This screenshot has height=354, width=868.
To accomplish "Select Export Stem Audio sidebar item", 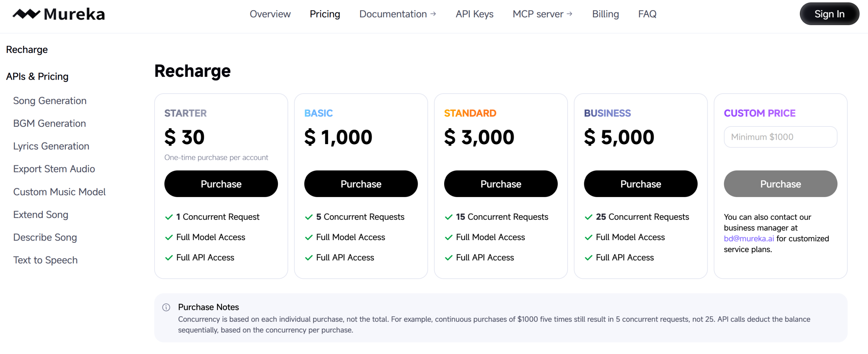I will point(54,169).
